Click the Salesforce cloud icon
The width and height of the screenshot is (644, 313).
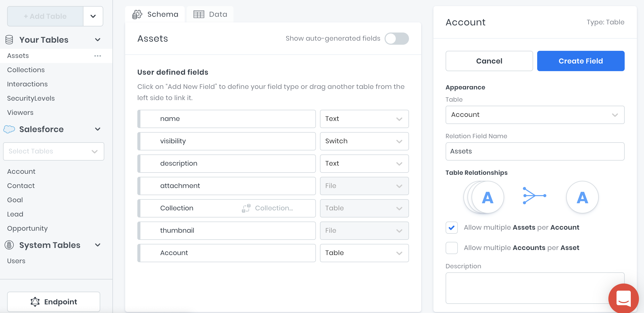click(x=9, y=129)
